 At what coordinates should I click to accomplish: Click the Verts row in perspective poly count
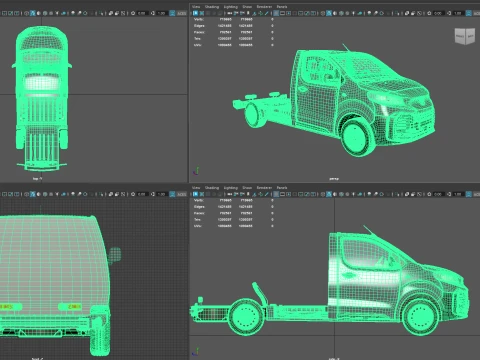click(233, 19)
